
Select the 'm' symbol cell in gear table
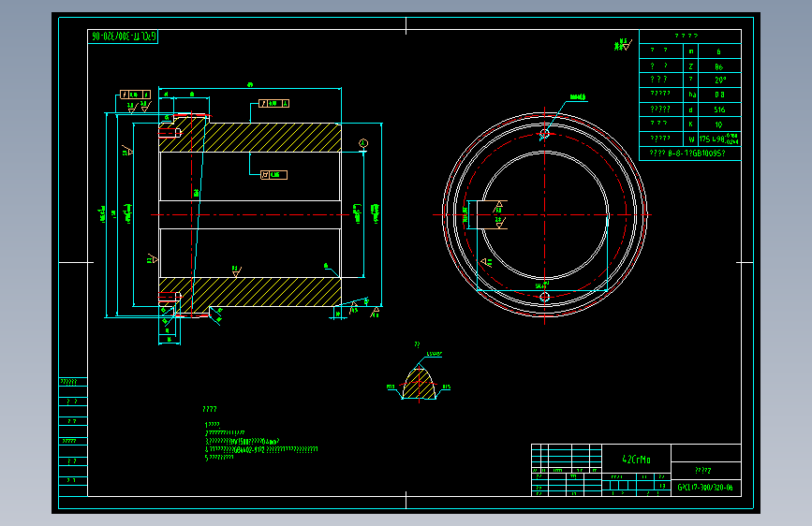click(691, 51)
